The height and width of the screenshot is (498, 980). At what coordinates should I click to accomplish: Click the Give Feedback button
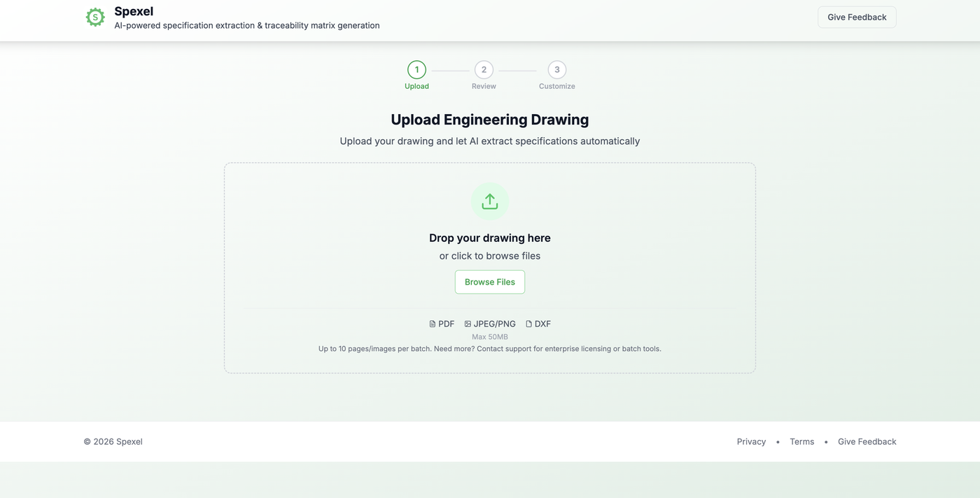pyautogui.click(x=857, y=17)
